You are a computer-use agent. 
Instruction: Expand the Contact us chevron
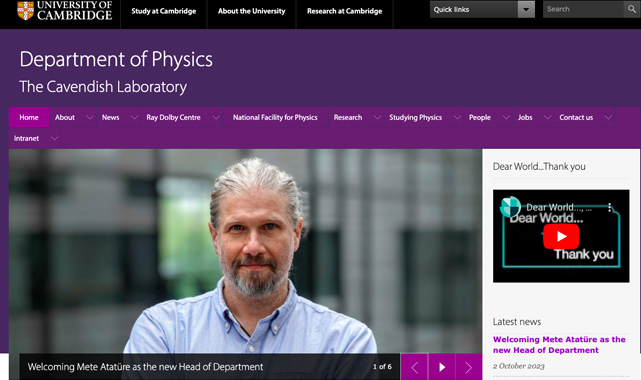tap(608, 118)
